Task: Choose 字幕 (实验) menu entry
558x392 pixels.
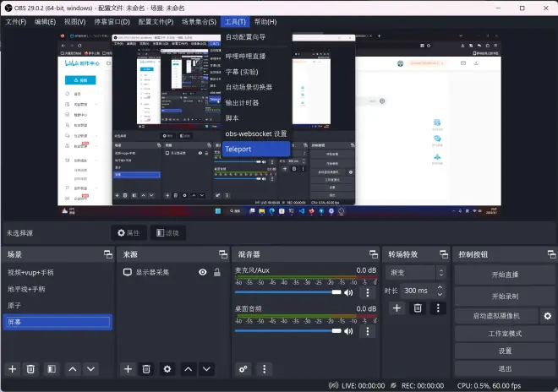Action: [256, 72]
